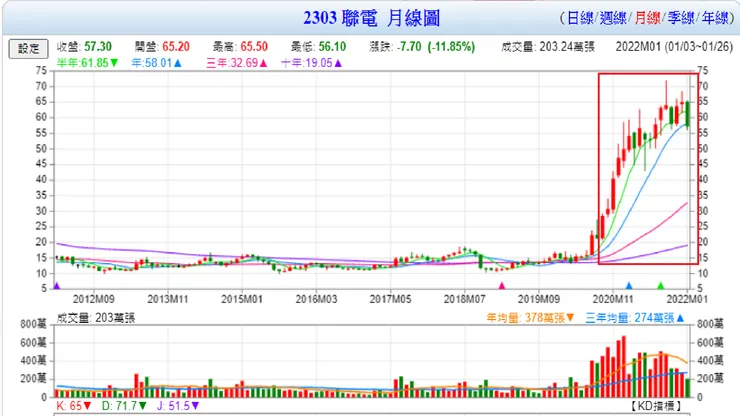Click the 2022M01 x-axis date label

687,299
